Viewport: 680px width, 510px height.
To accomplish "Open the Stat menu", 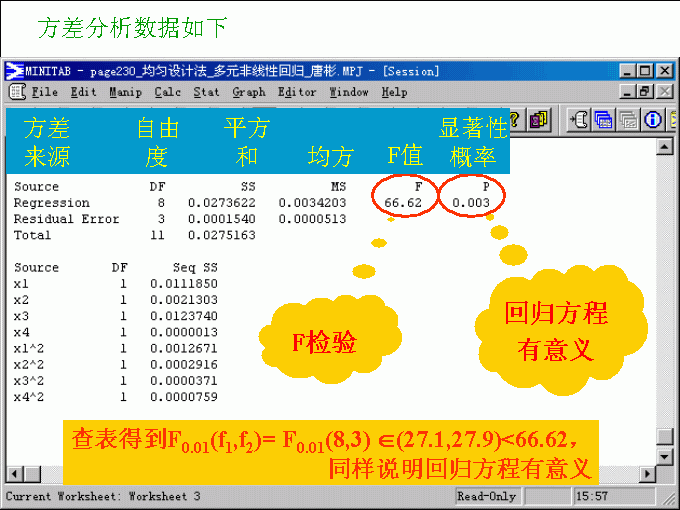I will coord(207,92).
